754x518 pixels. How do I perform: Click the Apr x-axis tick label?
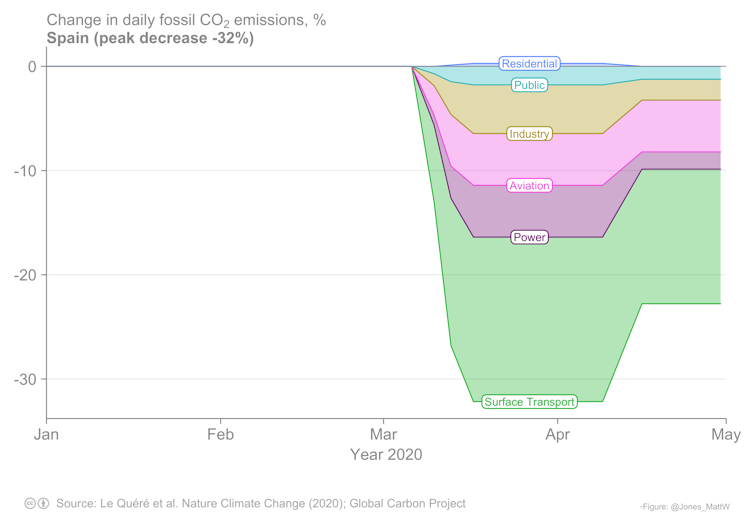click(x=557, y=435)
